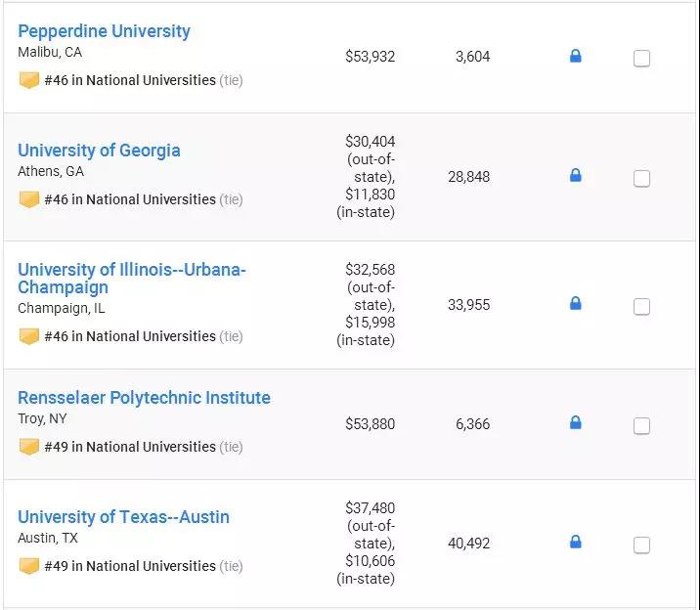Check the compare box for Pepperdine University

coord(641,59)
